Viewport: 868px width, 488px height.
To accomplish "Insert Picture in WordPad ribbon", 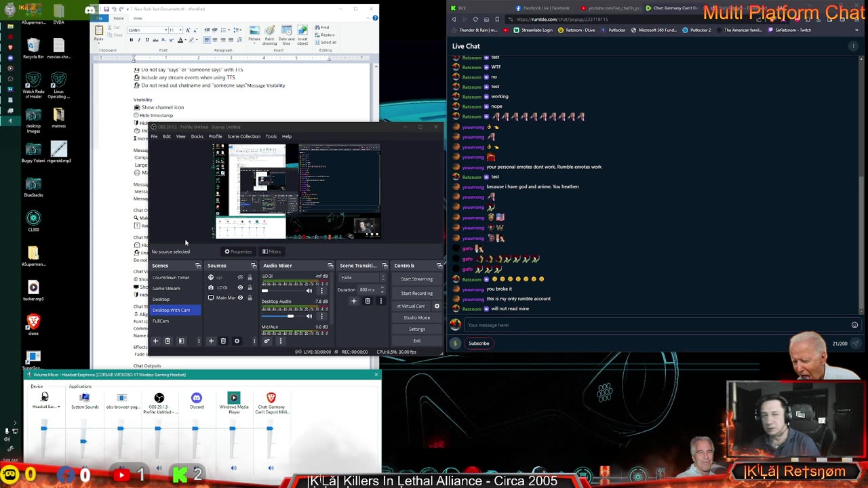I will (254, 35).
